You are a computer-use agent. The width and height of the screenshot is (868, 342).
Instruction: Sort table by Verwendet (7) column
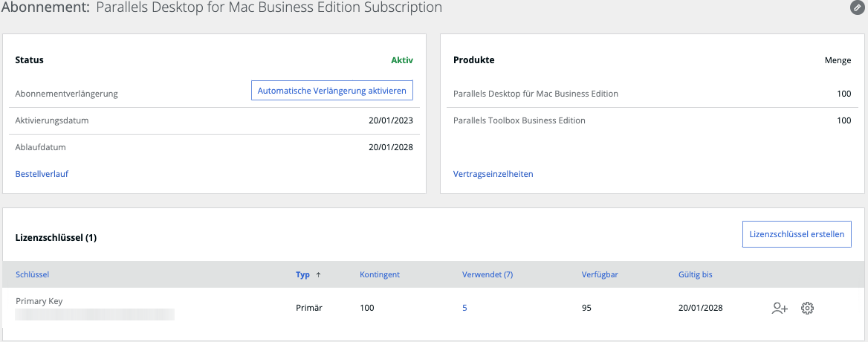(x=488, y=274)
